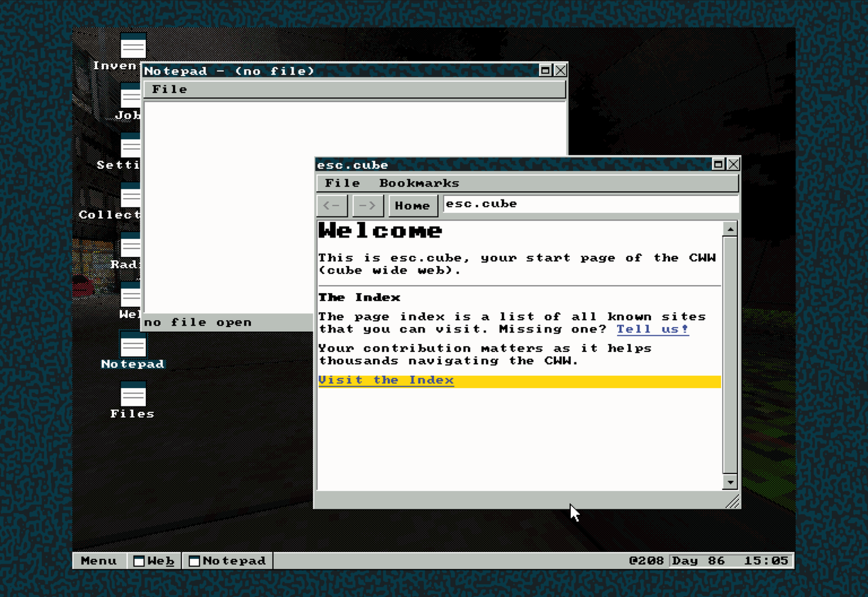Follow the "Tell us!" link

click(x=652, y=329)
